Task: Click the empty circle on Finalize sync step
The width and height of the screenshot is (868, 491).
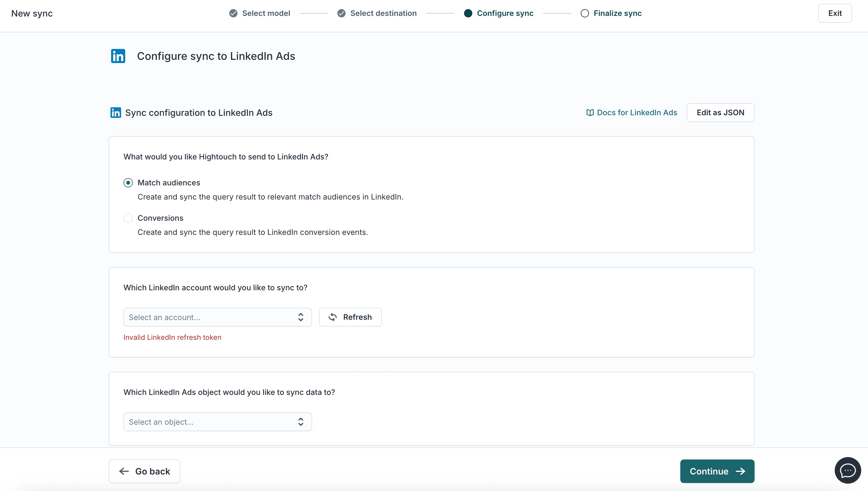Action: 585,13
